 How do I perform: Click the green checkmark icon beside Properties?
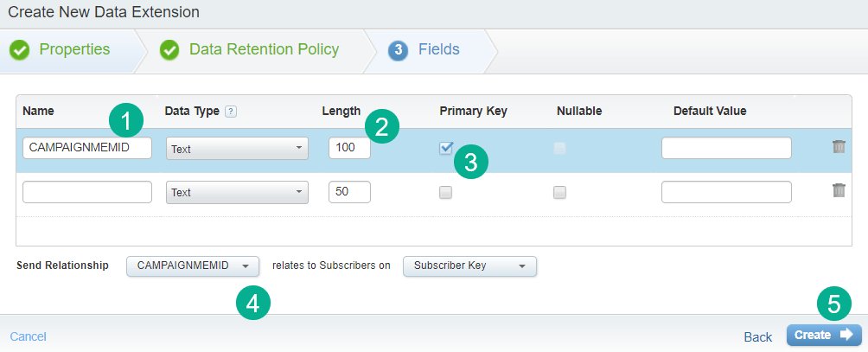[x=20, y=50]
